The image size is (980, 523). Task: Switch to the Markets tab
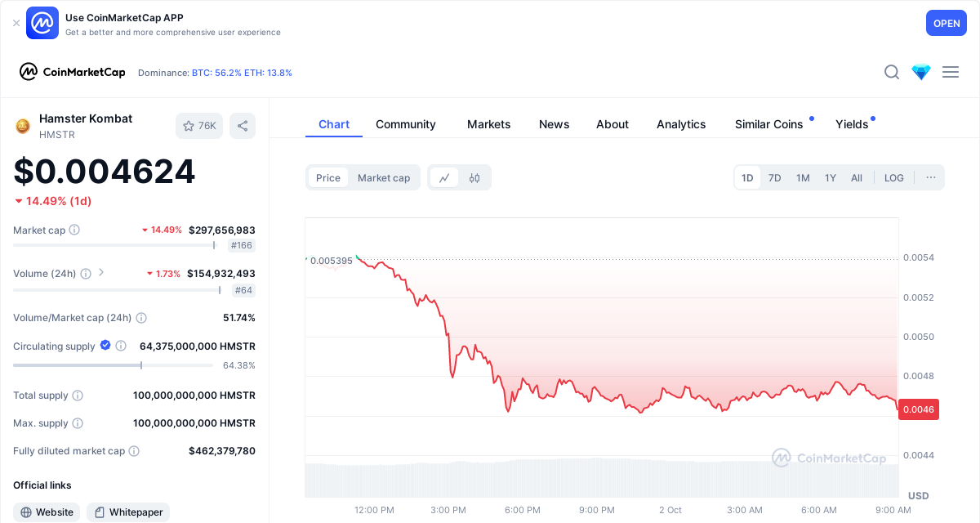(x=489, y=124)
